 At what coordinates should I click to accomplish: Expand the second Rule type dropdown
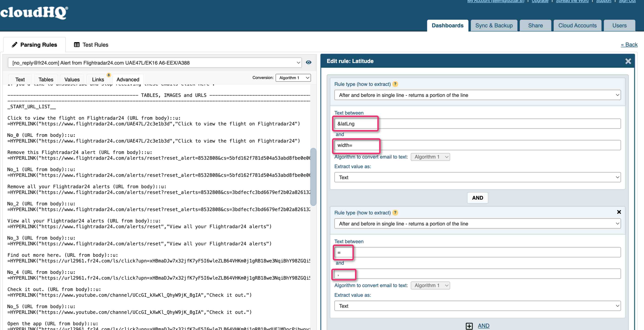477,224
